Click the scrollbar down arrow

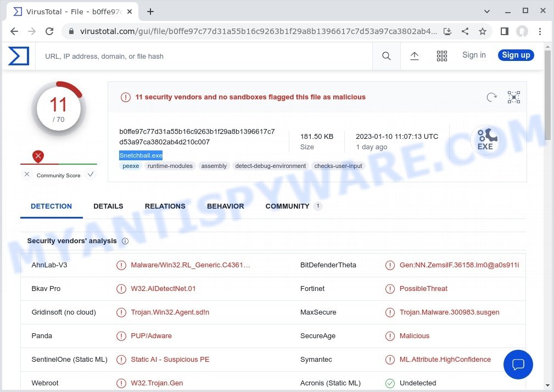[x=547, y=385]
